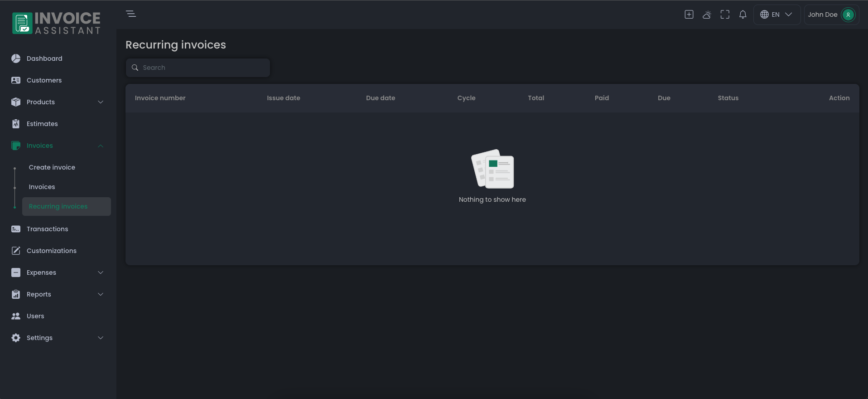Viewport: 868px width, 399px height.
Task: Click the Issue date column header
Action: point(284,98)
